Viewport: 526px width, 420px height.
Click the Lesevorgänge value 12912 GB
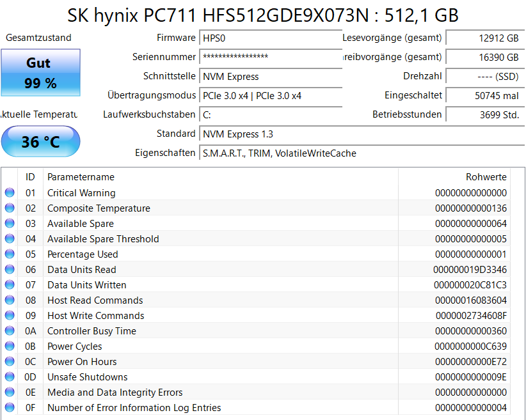pos(485,38)
